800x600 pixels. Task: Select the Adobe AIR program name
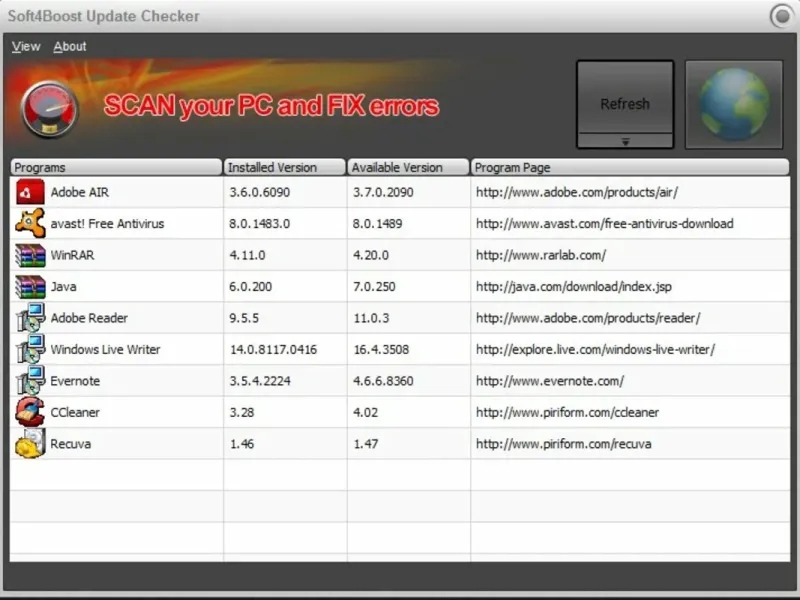[80, 192]
